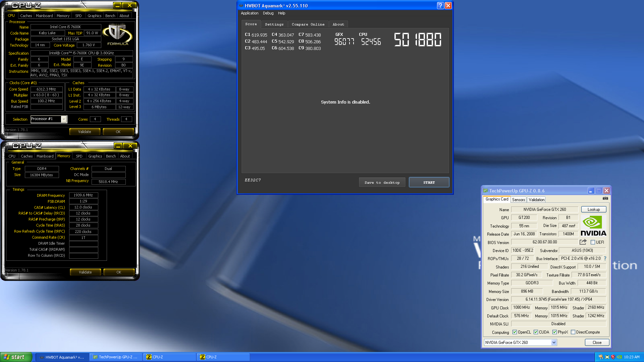This screenshot has height=362, width=644.
Task: Minimize the bottom CPU-Z Memory window
Action: pyautogui.click(x=118, y=146)
